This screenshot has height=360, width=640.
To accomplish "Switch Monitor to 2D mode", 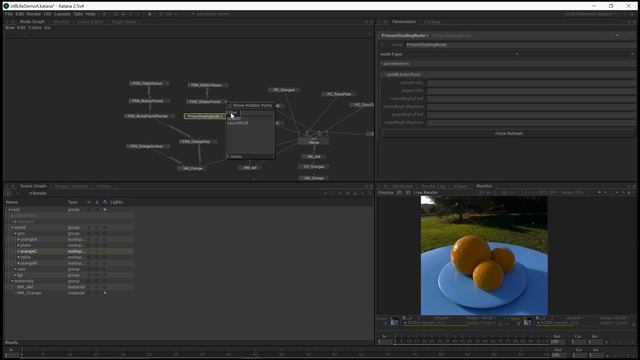I will point(399,192).
